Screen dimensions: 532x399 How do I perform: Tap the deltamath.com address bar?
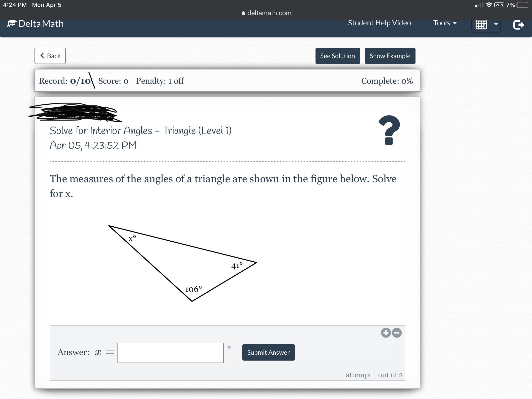pyautogui.click(x=266, y=13)
